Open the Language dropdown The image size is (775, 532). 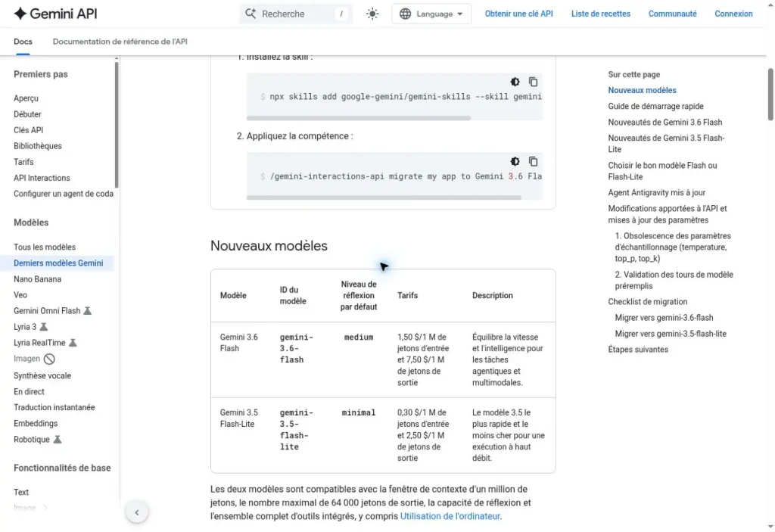coord(431,14)
